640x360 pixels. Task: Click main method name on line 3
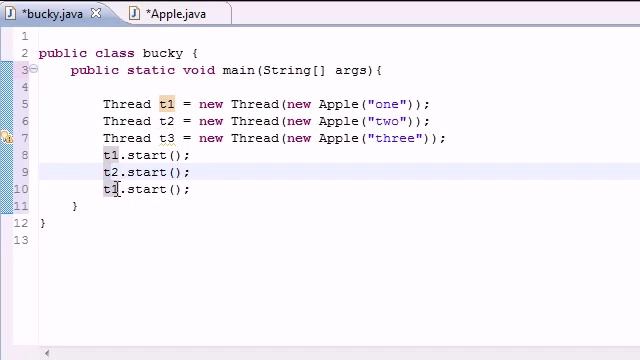pyautogui.click(x=239, y=70)
